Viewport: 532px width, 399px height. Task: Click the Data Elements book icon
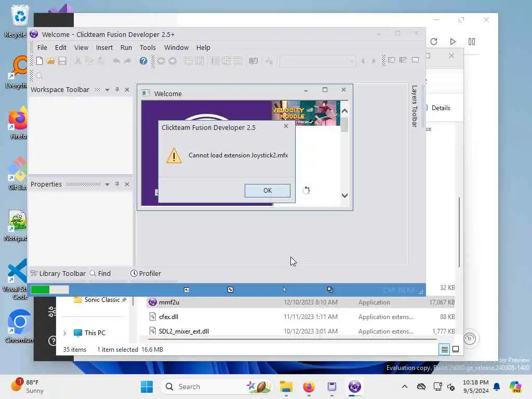[x=254, y=61]
